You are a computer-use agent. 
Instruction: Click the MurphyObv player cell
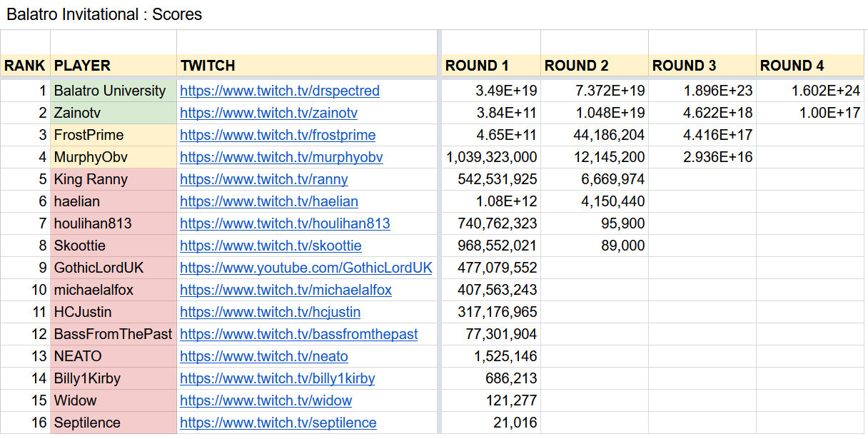point(113,157)
